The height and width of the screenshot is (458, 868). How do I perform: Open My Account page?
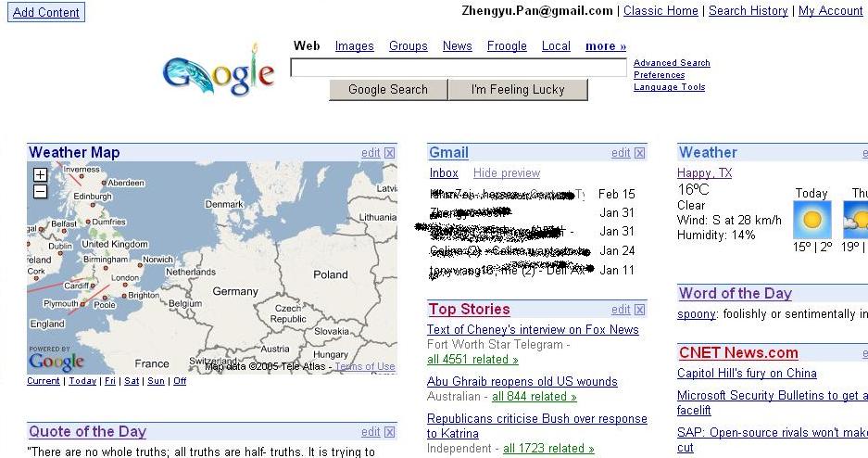click(830, 11)
